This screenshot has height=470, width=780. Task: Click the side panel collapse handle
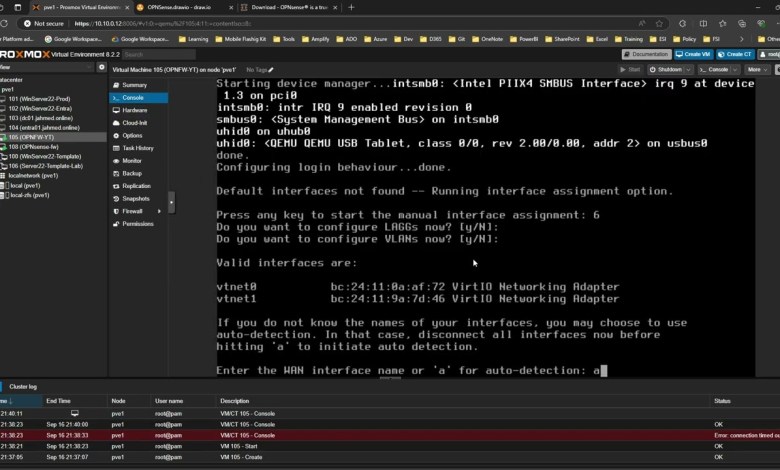click(x=171, y=202)
